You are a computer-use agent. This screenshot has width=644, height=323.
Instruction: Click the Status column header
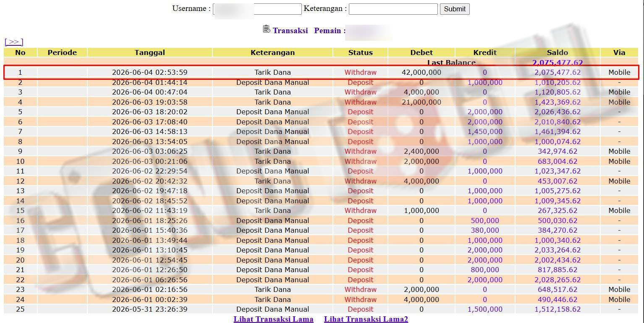click(360, 53)
